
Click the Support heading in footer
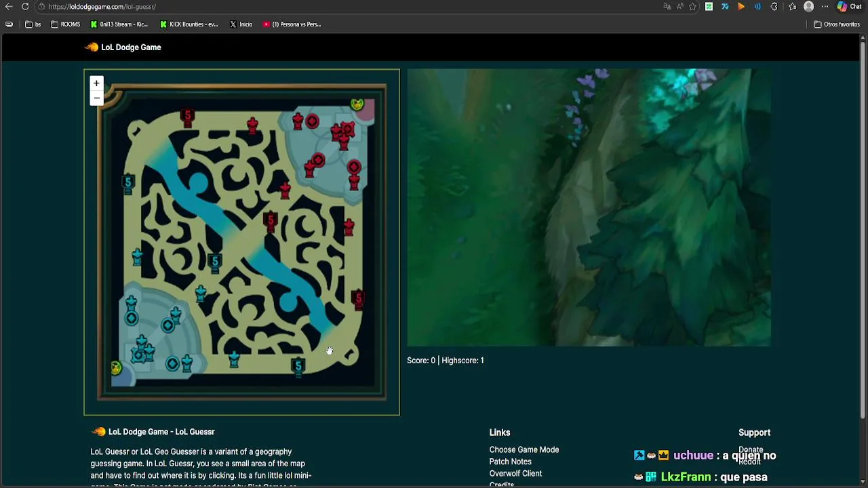(x=754, y=432)
